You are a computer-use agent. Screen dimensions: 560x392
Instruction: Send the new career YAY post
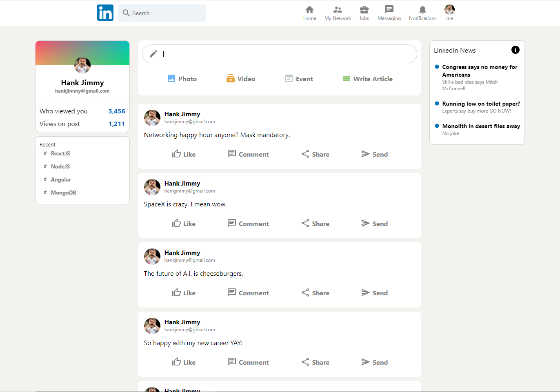tap(374, 362)
